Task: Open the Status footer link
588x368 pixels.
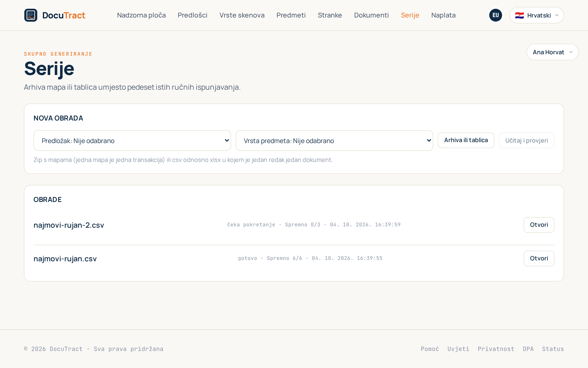Action: [x=553, y=349]
